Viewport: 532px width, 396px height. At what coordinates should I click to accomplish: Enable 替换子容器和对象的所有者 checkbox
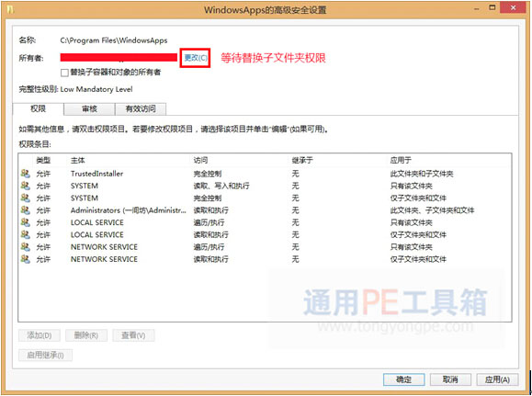(x=64, y=73)
